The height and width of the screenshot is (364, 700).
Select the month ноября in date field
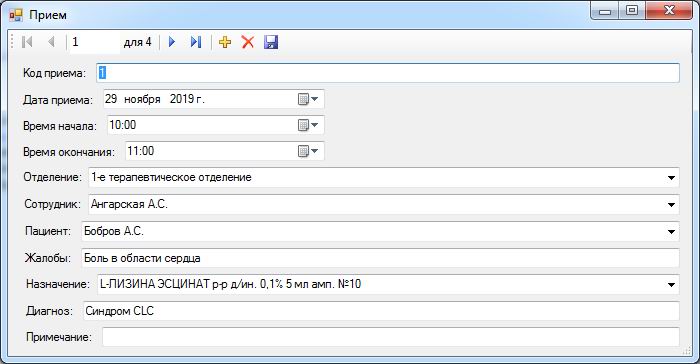(142, 99)
